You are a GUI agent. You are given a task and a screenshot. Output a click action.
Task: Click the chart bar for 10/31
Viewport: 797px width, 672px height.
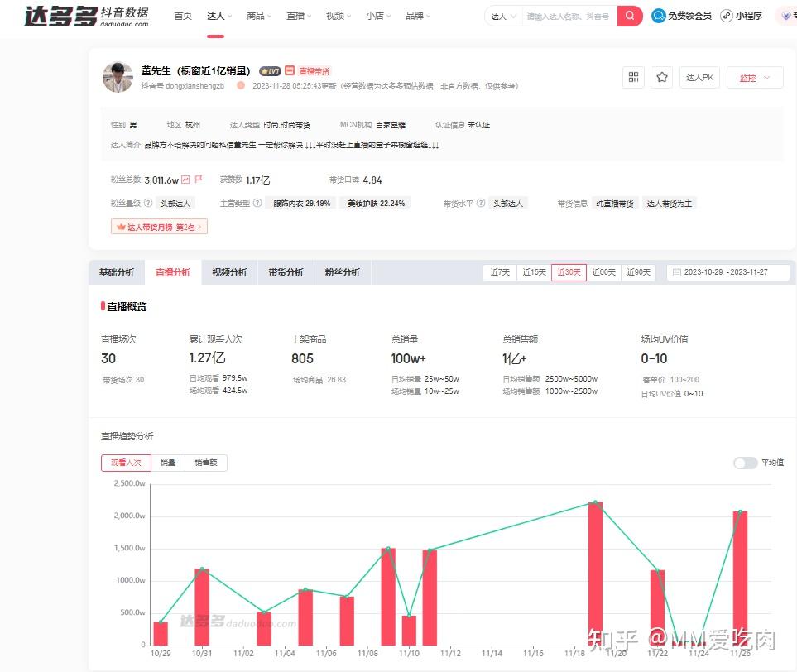[x=202, y=607]
